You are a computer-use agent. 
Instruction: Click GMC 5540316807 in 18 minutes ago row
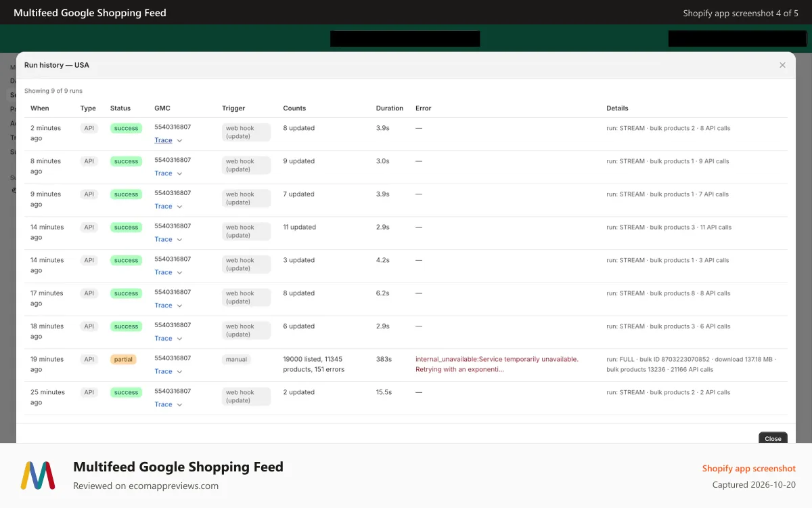point(173,325)
